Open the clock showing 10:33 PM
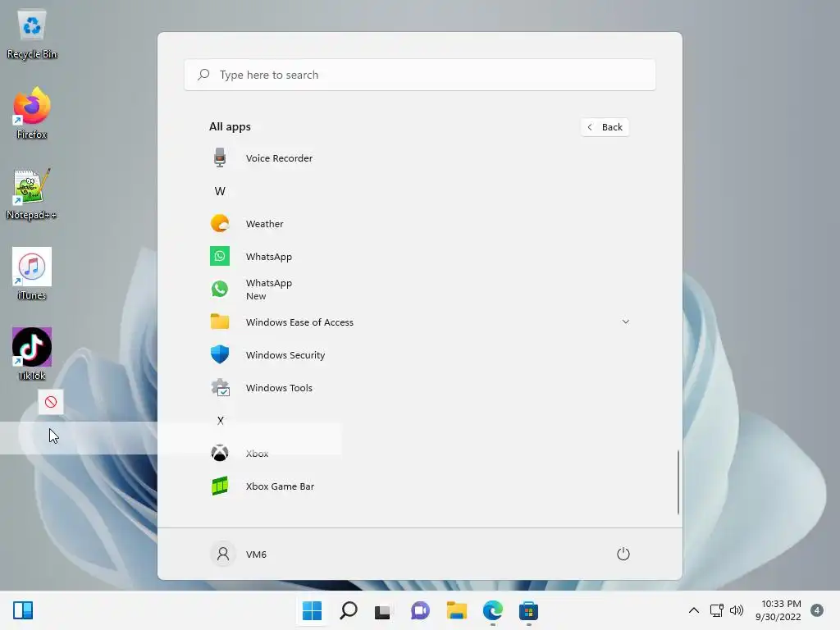This screenshot has height=630, width=840. tap(778, 610)
